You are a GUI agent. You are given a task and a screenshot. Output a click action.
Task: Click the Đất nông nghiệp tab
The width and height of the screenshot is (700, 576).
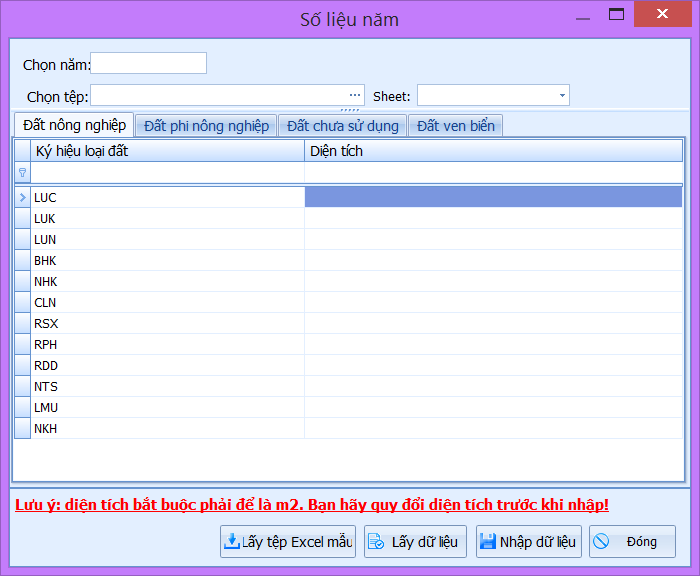click(x=74, y=125)
